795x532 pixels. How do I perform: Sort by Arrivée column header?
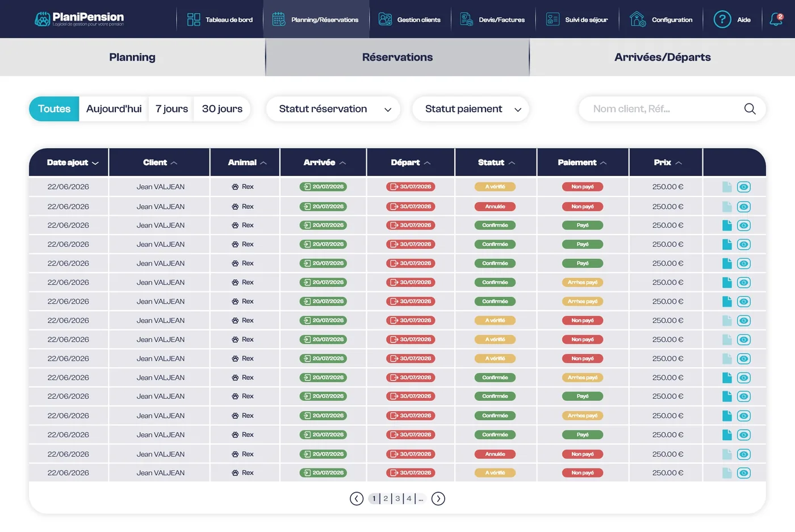tap(324, 162)
